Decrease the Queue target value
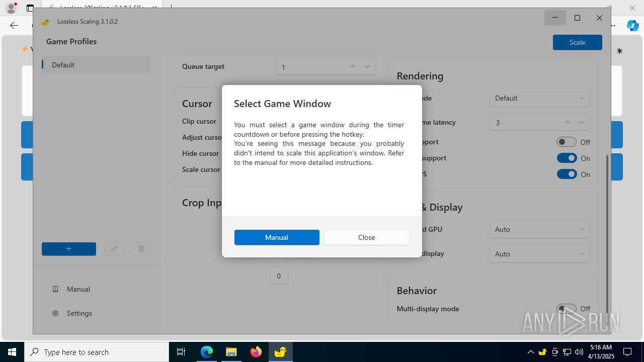Image resolution: width=644 pixels, height=362 pixels. [x=367, y=66]
